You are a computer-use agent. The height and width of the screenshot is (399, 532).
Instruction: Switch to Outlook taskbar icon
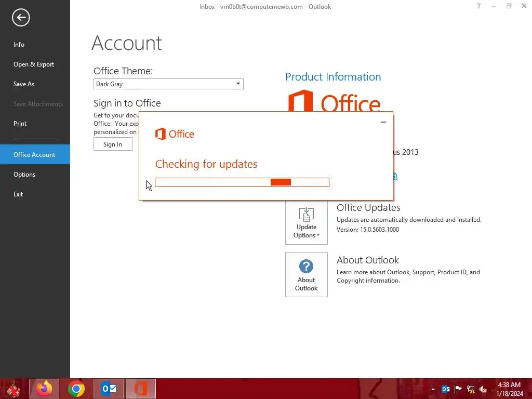point(109,389)
